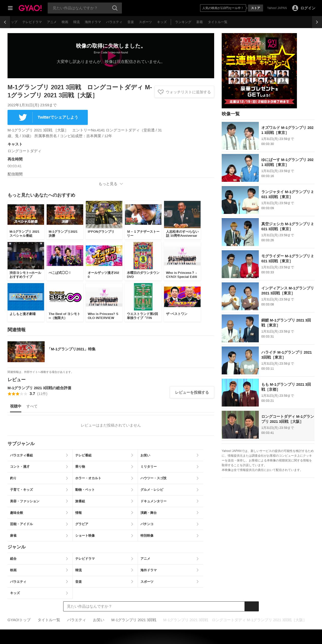Open 錦鯉 M-1 video title
The image size is (322, 644).
286,323
